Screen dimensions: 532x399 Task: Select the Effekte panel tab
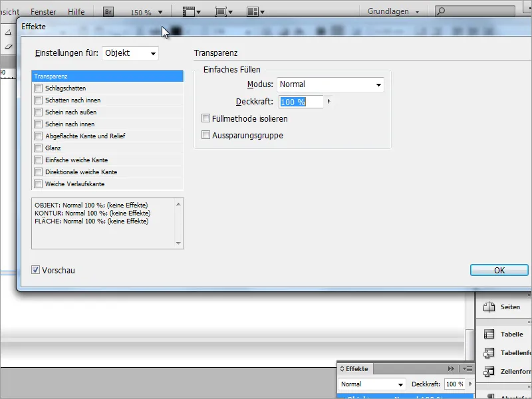354,369
